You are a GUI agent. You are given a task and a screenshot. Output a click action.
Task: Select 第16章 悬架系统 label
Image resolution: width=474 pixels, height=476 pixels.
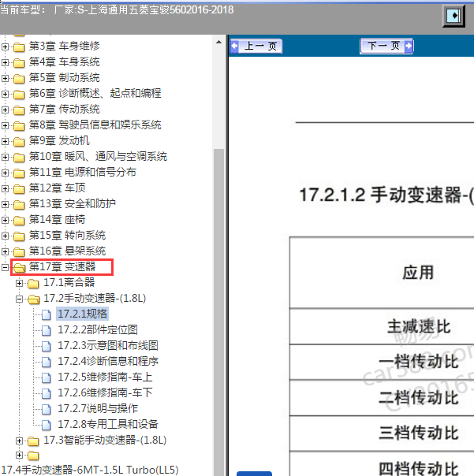coord(67,251)
